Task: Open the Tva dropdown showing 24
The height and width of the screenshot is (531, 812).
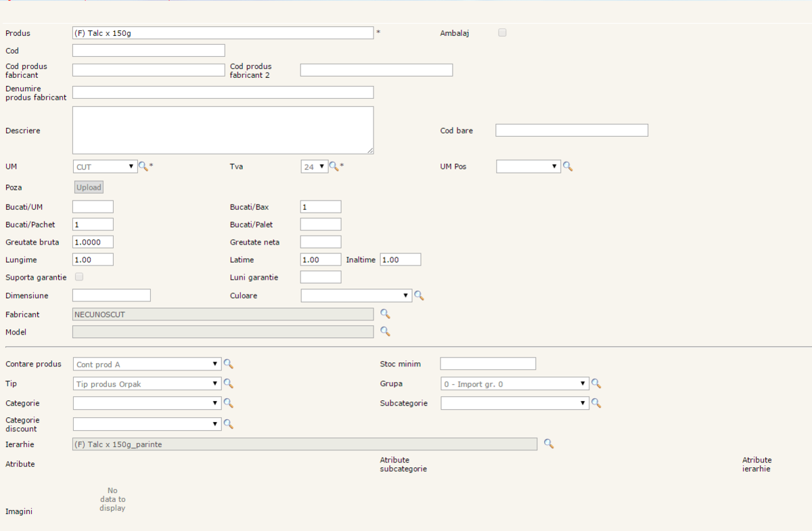Action: [314, 167]
